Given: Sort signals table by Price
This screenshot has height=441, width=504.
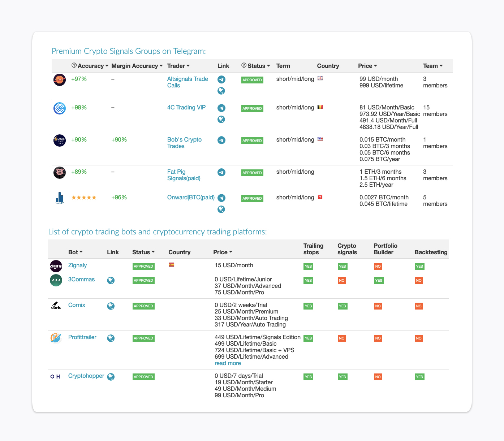Looking at the screenshot, I should 367,66.
